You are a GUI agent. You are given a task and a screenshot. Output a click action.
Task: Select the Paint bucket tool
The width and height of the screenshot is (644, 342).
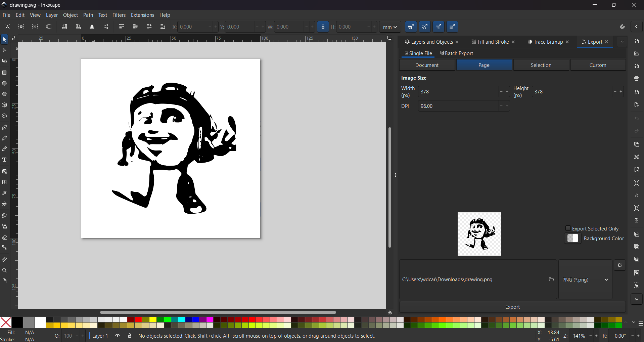[4, 204]
